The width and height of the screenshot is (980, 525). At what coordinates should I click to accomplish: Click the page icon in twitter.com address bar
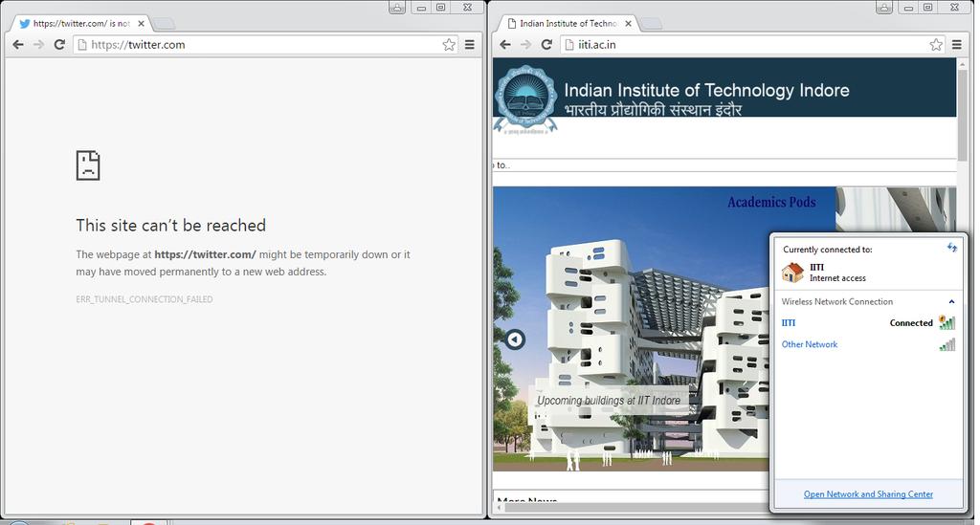tap(82, 45)
